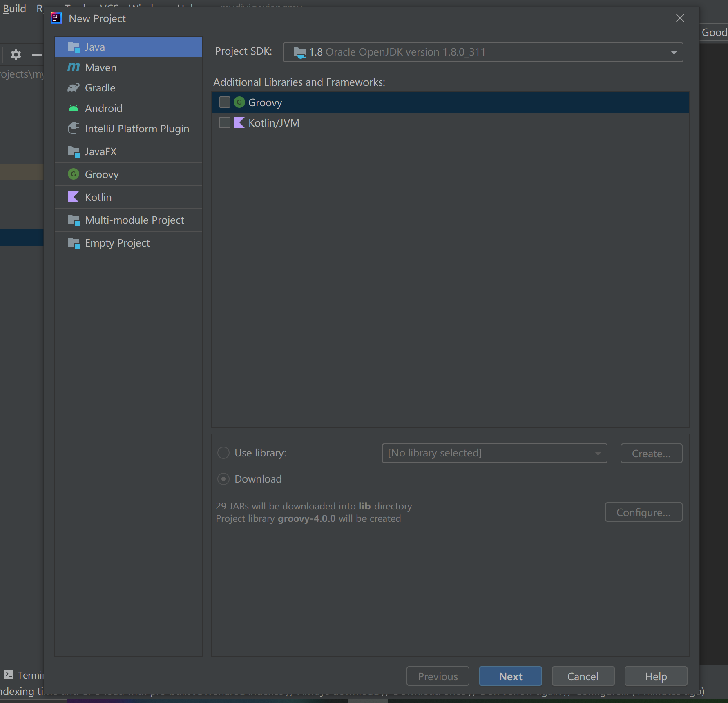Viewport: 728px width, 703px height.
Task: Click the Kotlin icon in project types
Action: [74, 197]
